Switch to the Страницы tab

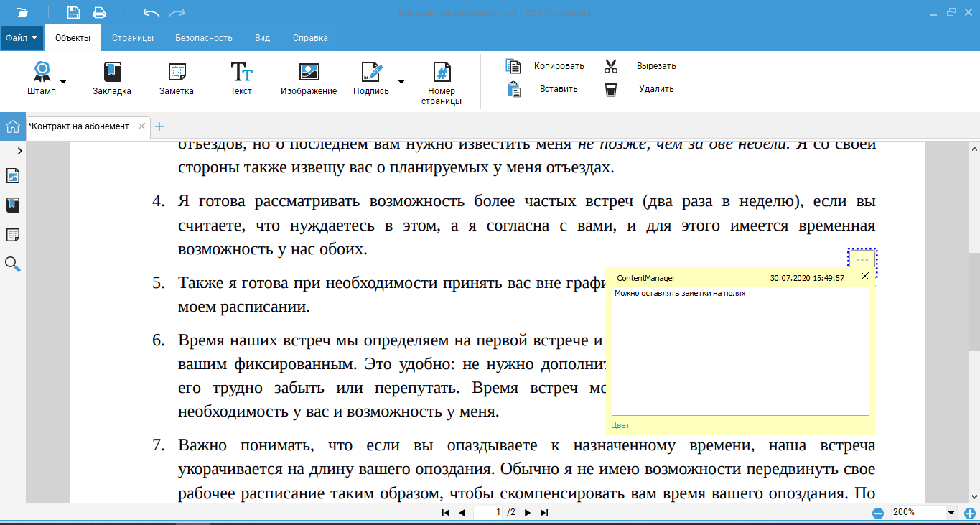click(133, 38)
